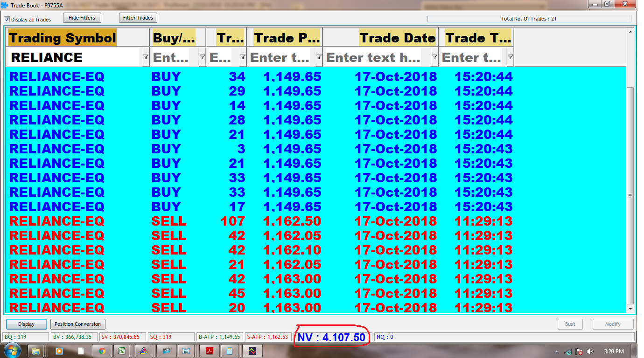Click the SQ : 319 status field
This screenshot has width=644, height=358.
click(171, 337)
